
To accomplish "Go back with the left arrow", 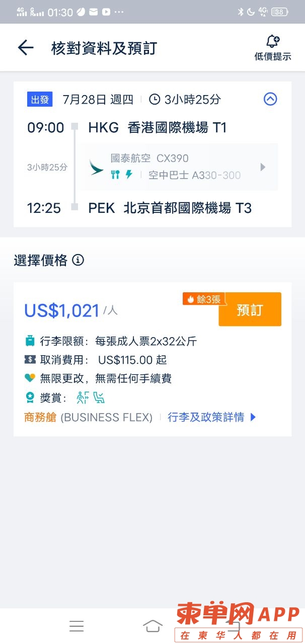I will click(x=26, y=48).
